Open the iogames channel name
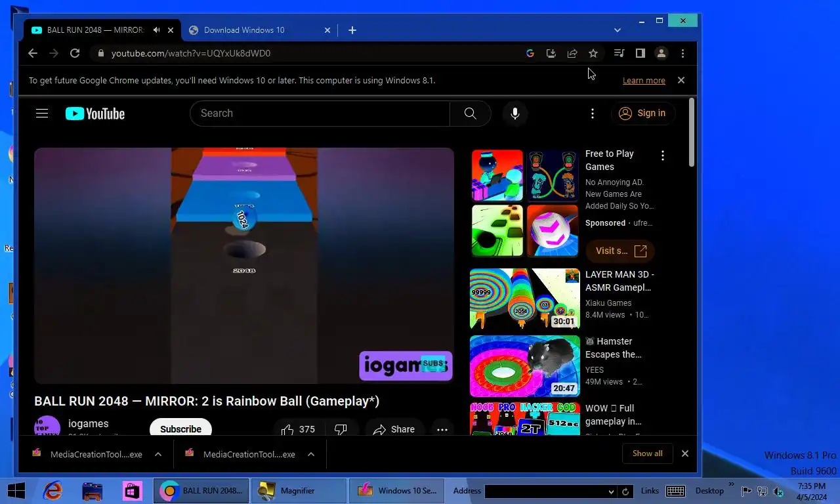Viewport: 840px width, 504px height. (x=89, y=424)
